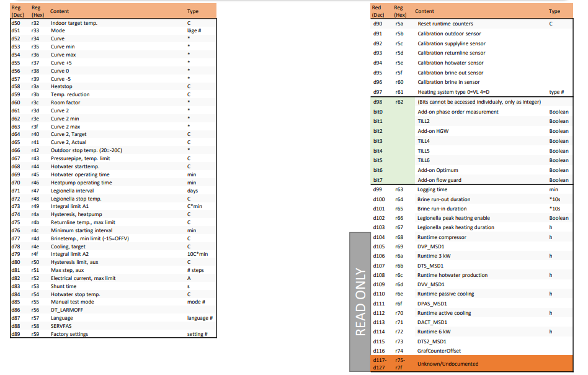This screenshot has height=375, width=588.
Task: Click 'Manual test mode' cell
Action: pyautogui.click(x=73, y=302)
